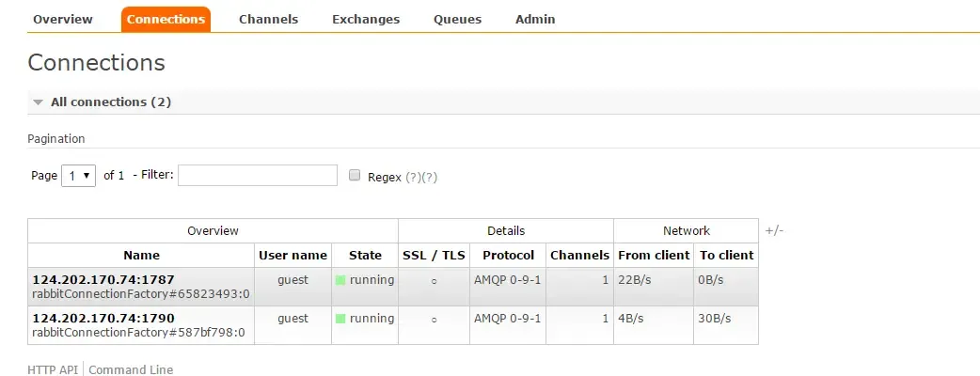The image size is (980, 376).
Task: Open the HTTP API link
Action: pos(55,369)
